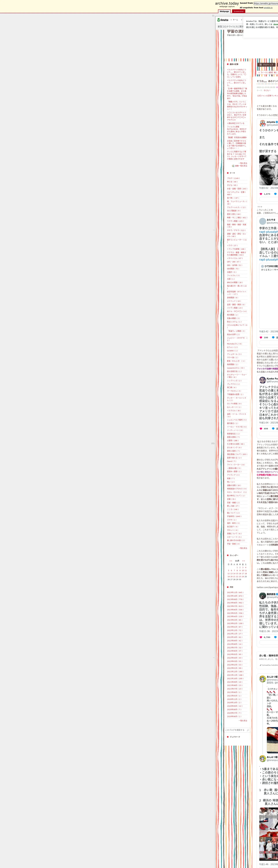
Task: Click the 画像一覧を見る image list icon
Action: (x=233, y=166)
